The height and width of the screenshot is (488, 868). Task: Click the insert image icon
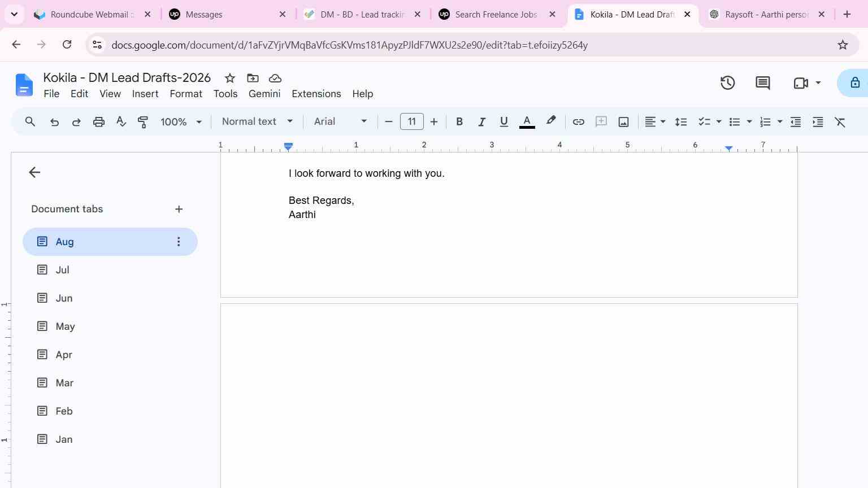click(x=623, y=122)
